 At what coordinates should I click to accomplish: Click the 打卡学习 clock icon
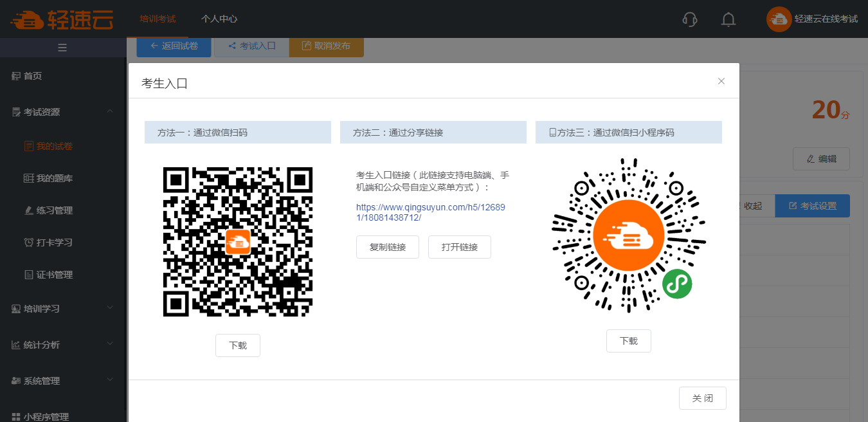tap(28, 243)
